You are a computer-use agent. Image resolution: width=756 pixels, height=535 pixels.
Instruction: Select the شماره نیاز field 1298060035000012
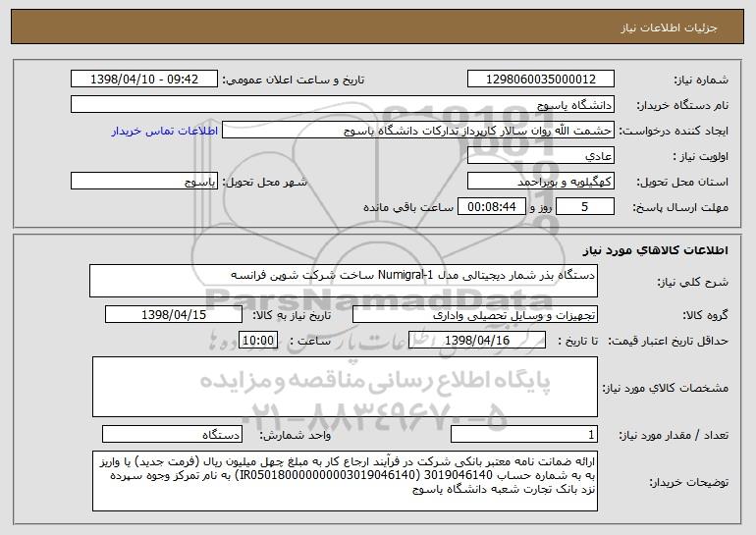pyautogui.click(x=540, y=80)
